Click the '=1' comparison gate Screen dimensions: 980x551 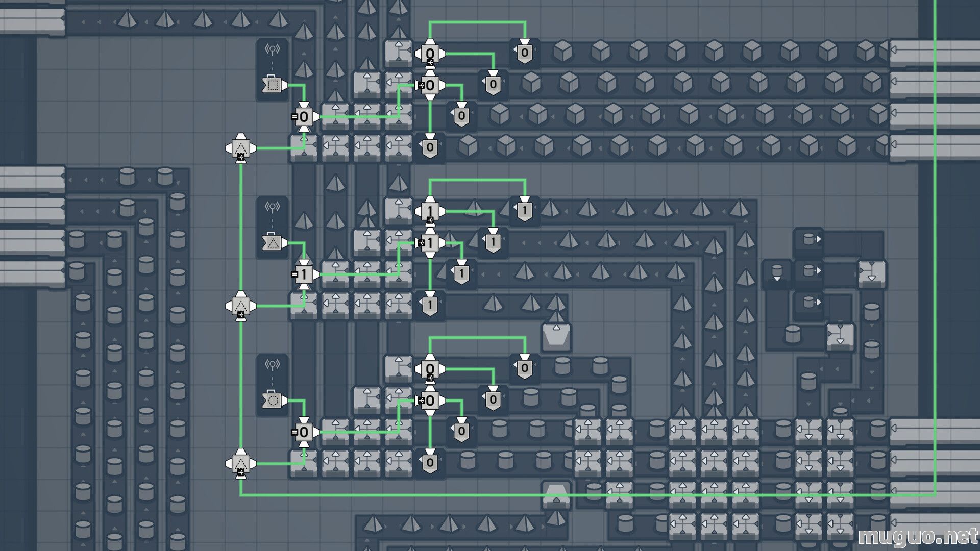(304, 274)
